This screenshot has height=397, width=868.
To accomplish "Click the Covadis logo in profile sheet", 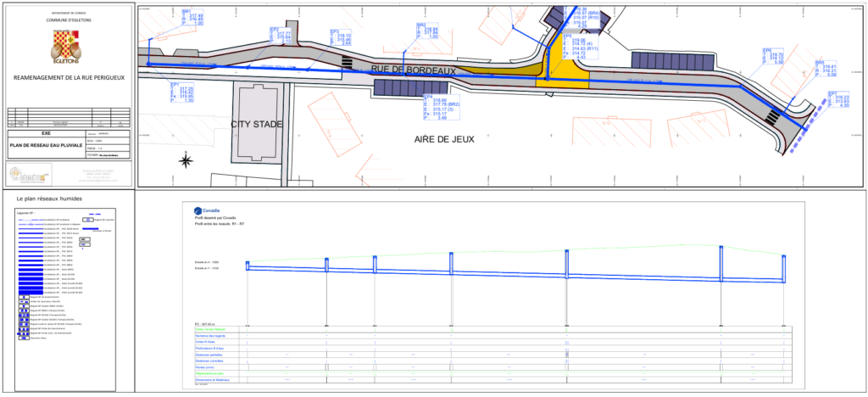I will pos(208,211).
